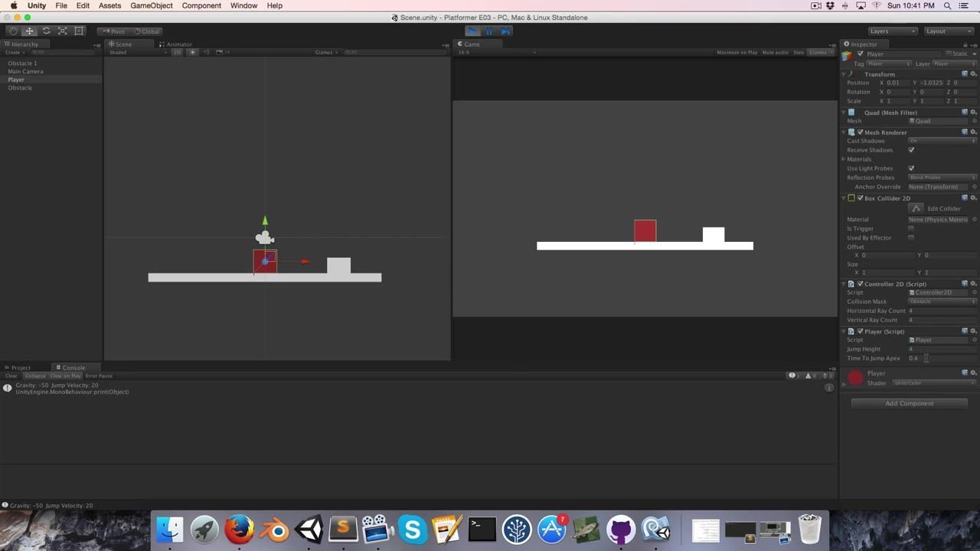Screen dimensions: 980x551
Task: Select the Scale tool in toolbar
Action: pyautogui.click(x=63, y=31)
